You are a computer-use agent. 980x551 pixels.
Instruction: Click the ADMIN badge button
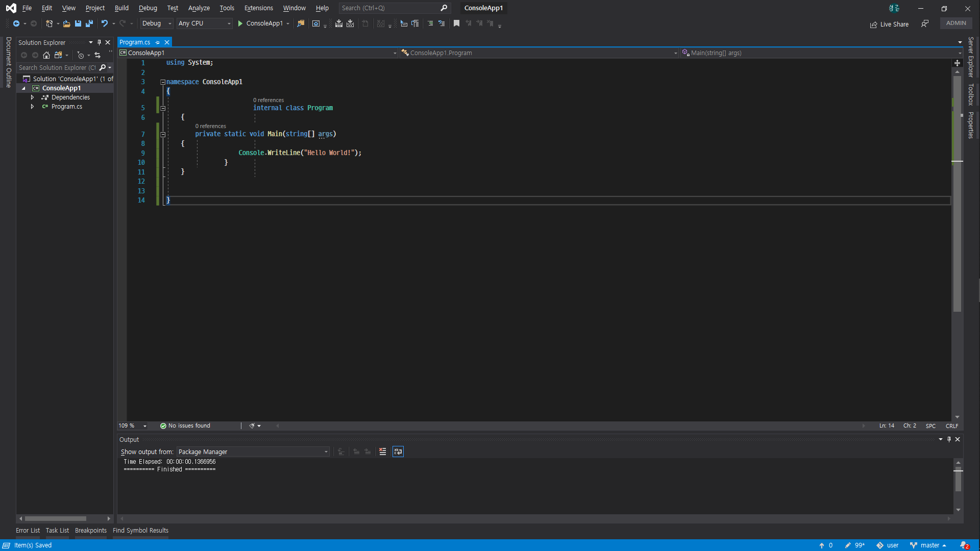pos(956,23)
